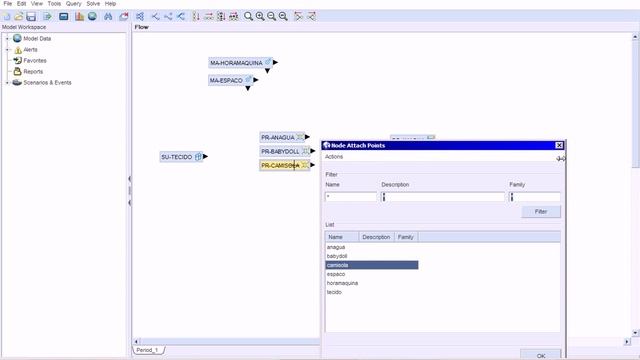Click the Scenarios & Events icon
The width and height of the screenshot is (640, 360).
[x=17, y=82]
